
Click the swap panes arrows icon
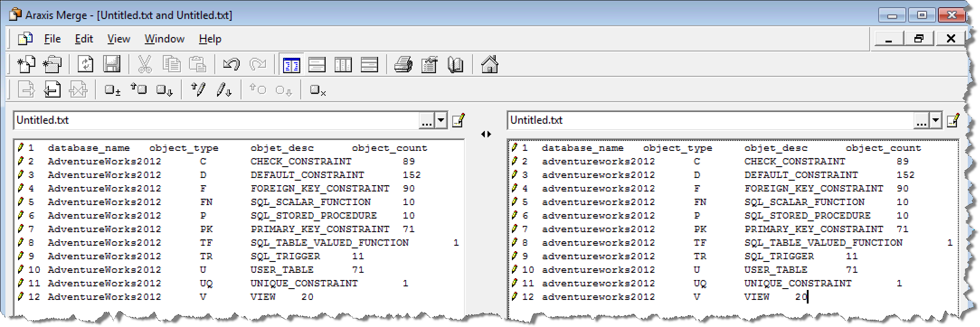pos(486,134)
